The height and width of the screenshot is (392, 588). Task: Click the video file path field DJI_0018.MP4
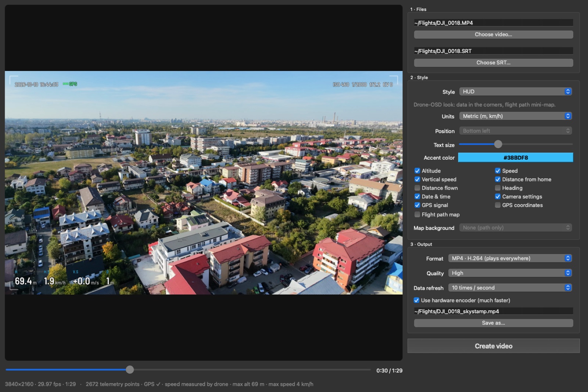point(493,23)
